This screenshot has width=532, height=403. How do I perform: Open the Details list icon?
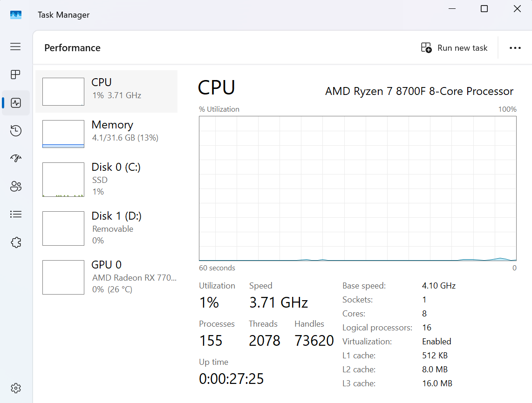tap(16, 215)
